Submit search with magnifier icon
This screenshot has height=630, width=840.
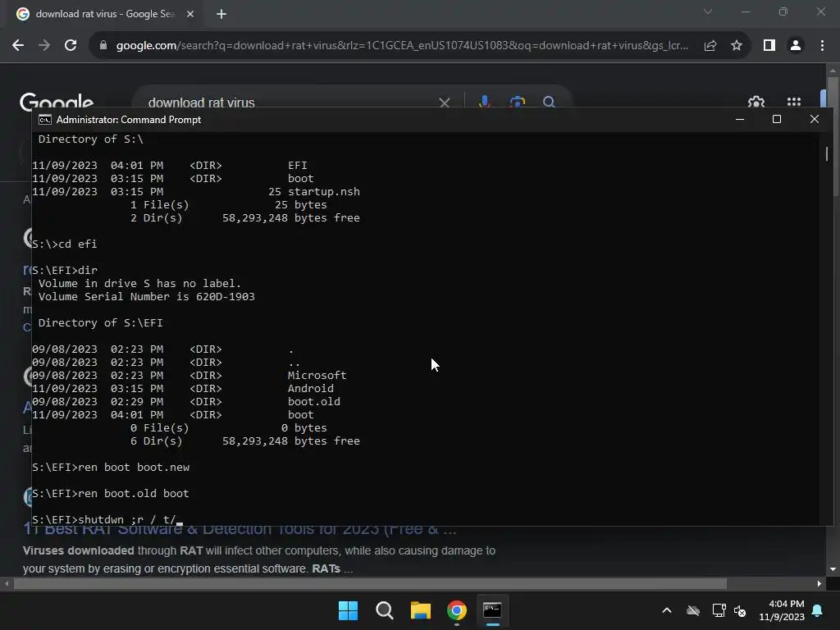pos(549,101)
